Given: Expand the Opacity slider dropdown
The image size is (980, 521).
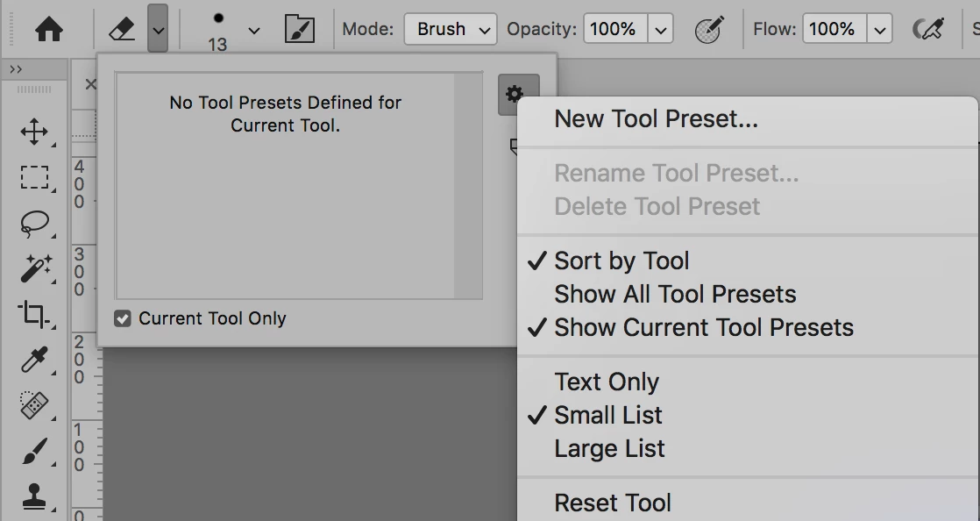Looking at the screenshot, I should tap(661, 29).
